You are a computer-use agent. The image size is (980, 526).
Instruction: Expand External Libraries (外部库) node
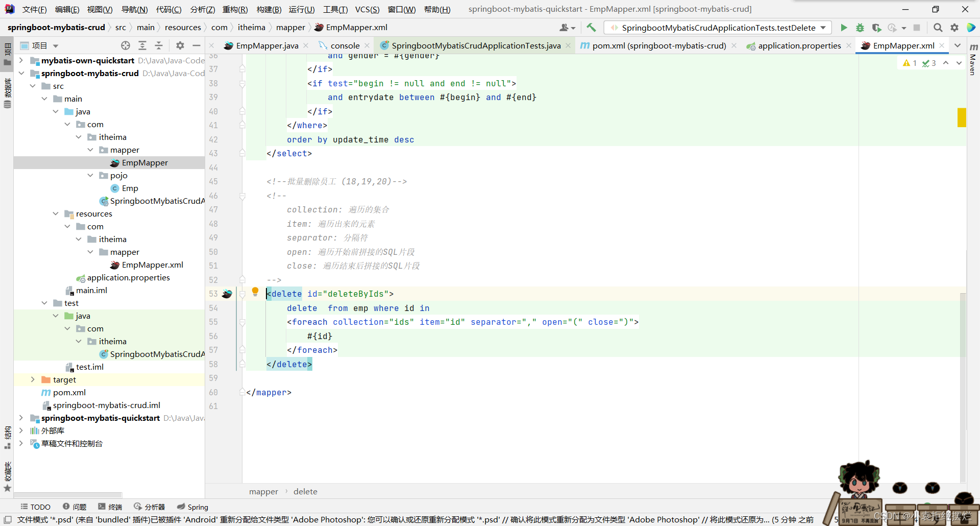click(21, 431)
